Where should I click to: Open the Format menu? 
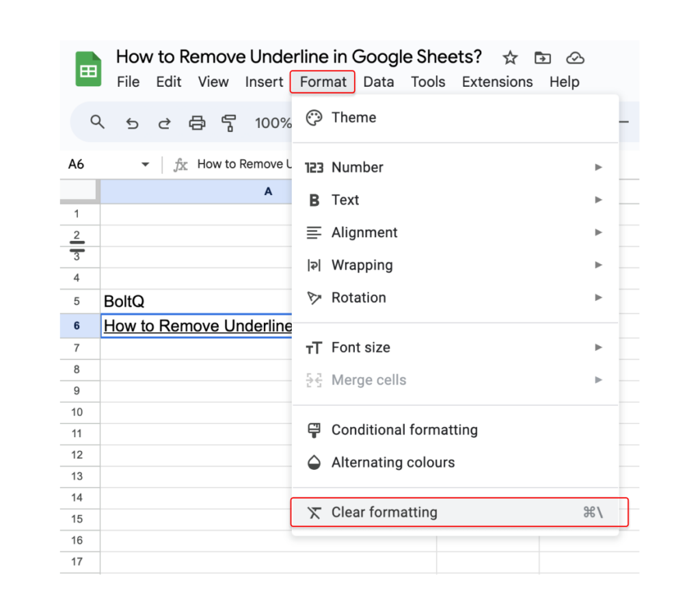point(322,81)
